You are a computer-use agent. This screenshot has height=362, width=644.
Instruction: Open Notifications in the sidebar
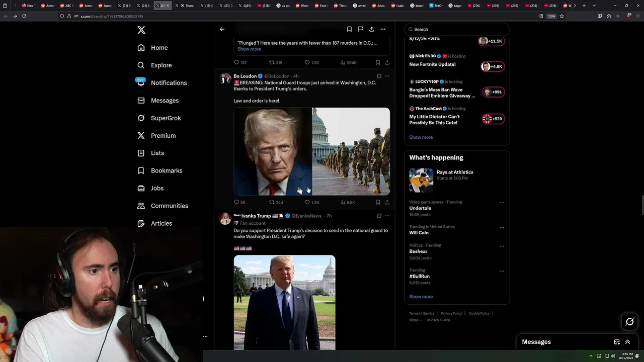click(x=162, y=83)
